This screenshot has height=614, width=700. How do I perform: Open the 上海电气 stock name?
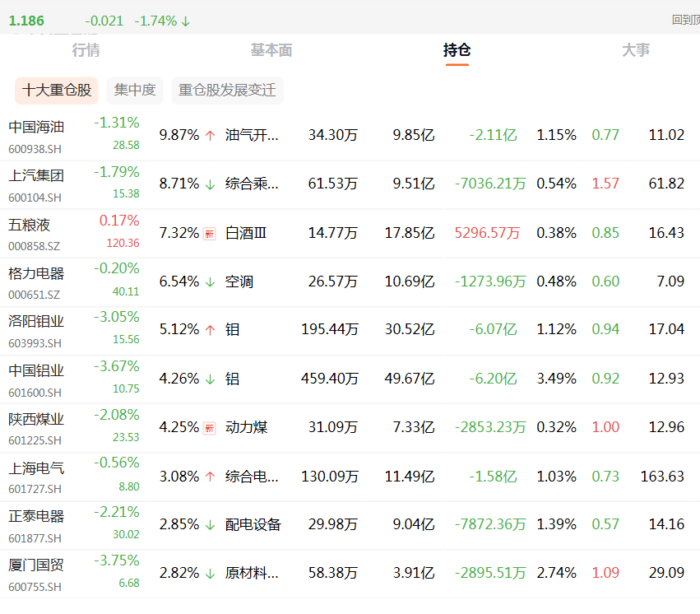[x=36, y=468]
